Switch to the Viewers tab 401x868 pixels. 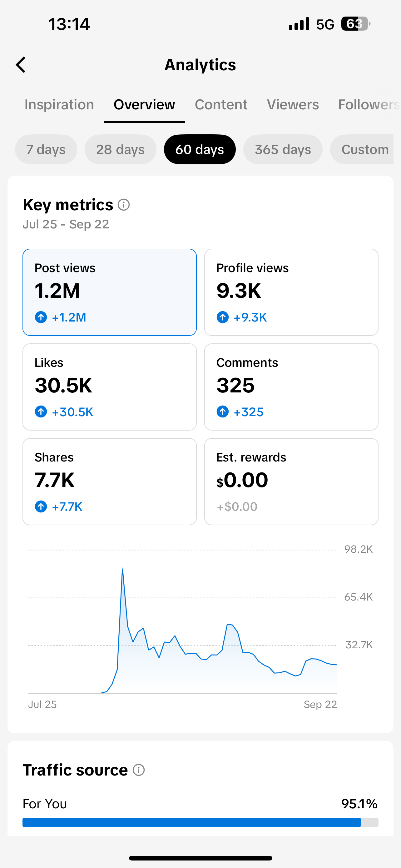tap(293, 104)
